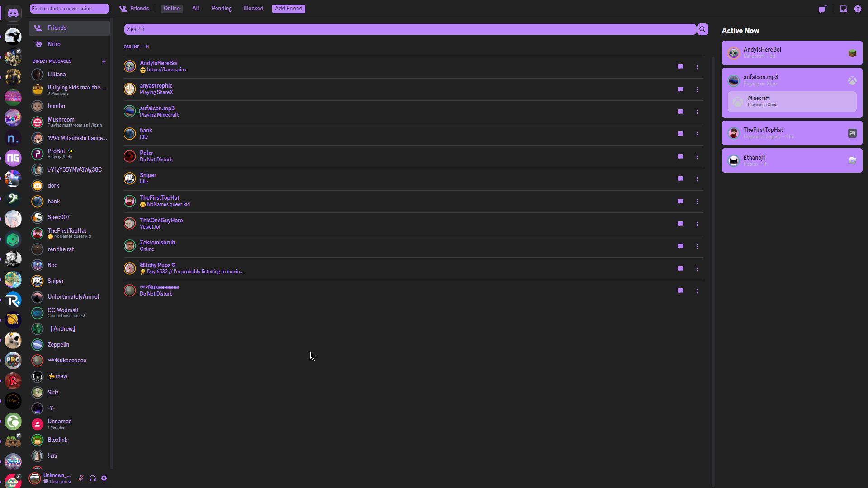868x488 pixels.
Task: Click the Add Friend button
Action: pyautogui.click(x=288, y=8)
